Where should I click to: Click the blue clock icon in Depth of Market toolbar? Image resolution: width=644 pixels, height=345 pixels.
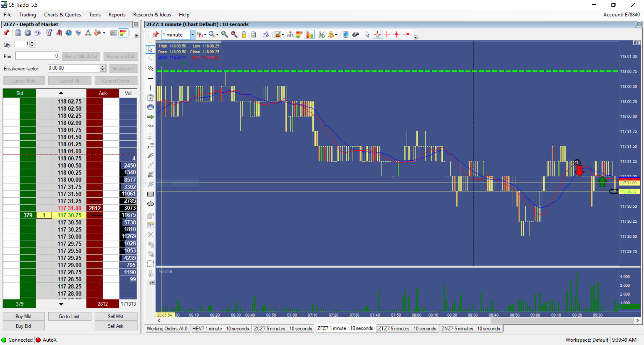click(69, 33)
